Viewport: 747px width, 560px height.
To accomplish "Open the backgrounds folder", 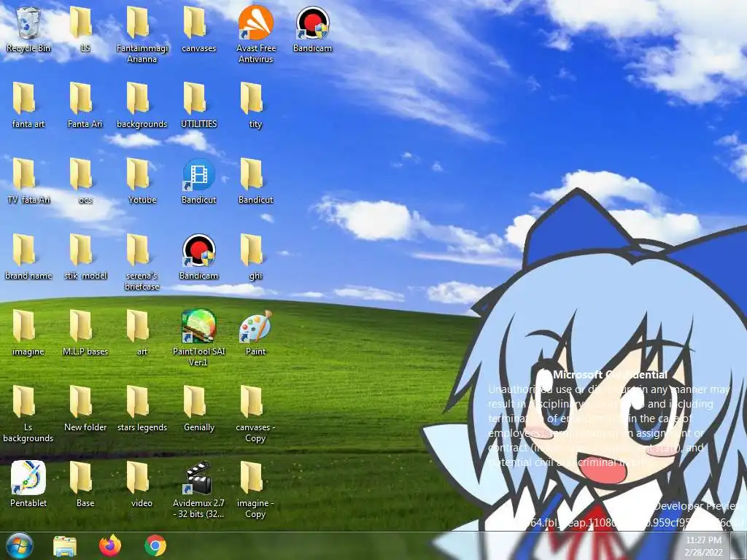I will (x=142, y=105).
